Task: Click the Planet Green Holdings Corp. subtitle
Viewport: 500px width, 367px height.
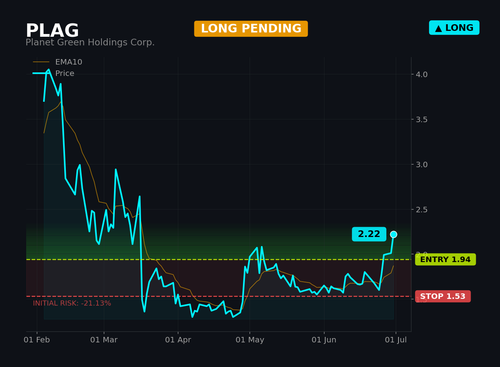Action: [x=90, y=42]
